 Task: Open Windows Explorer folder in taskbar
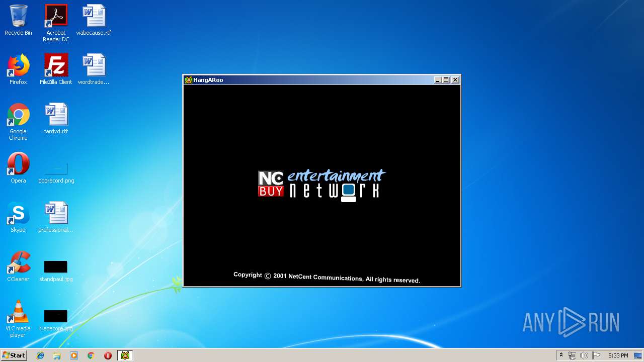(x=57, y=355)
